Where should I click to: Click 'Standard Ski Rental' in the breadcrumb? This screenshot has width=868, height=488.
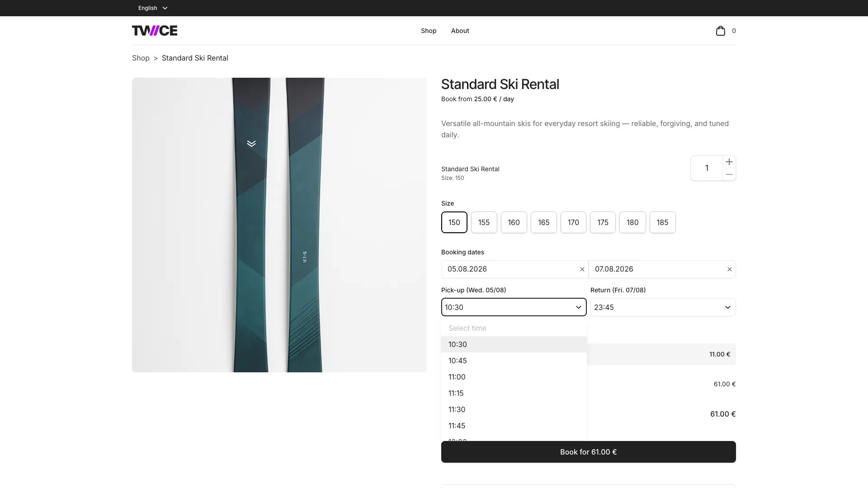pos(195,58)
